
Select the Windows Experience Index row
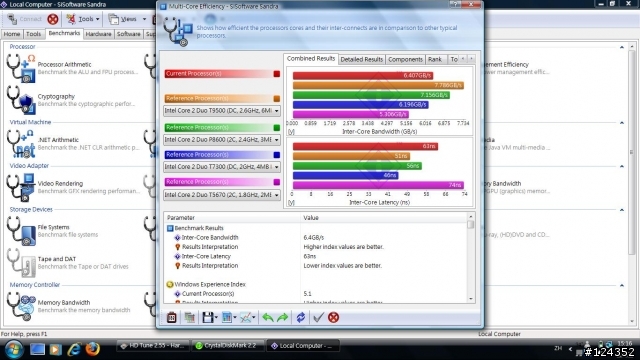click(316, 284)
